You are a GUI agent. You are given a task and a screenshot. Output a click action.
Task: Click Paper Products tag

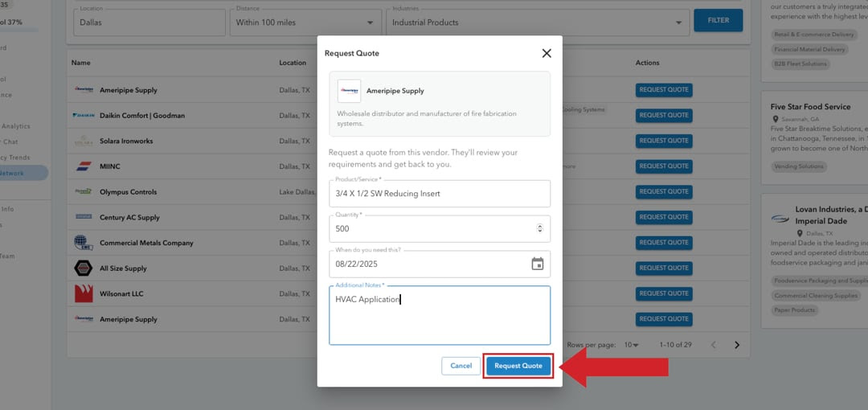(x=794, y=310)
